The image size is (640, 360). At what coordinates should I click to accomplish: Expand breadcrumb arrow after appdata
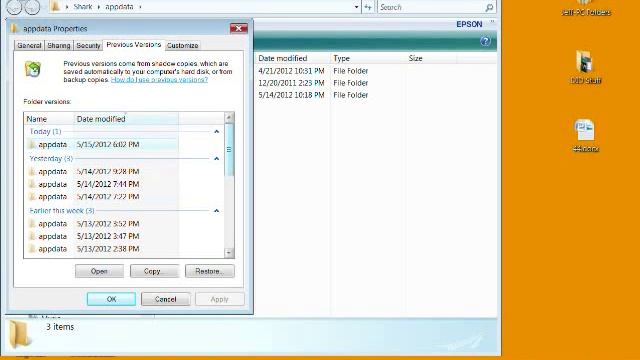140,7
